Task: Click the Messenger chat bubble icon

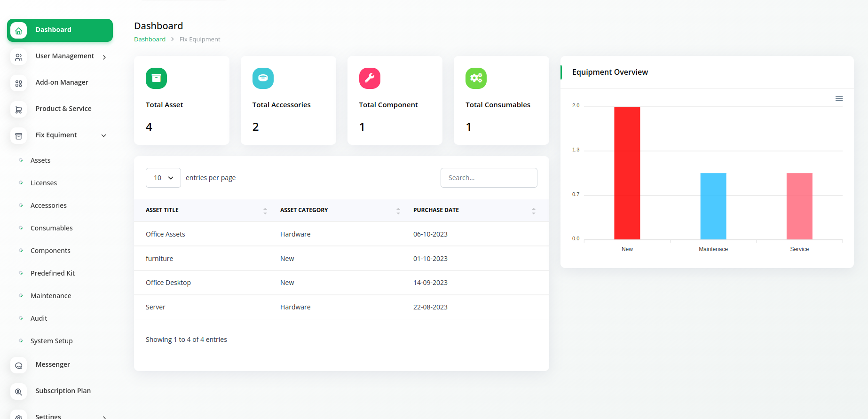Action: (19, 365)
